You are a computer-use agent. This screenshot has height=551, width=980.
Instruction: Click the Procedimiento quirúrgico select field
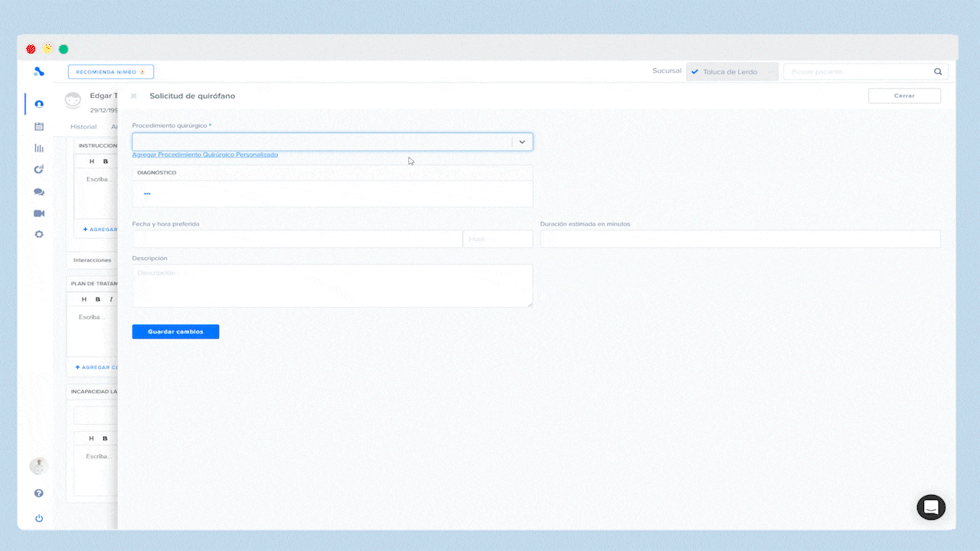point(332,142)
